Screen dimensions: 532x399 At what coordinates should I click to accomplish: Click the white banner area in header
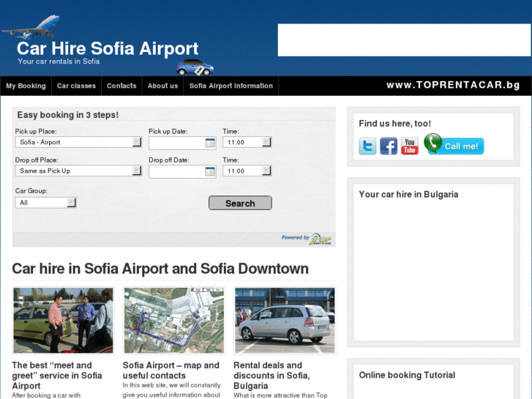404,40
